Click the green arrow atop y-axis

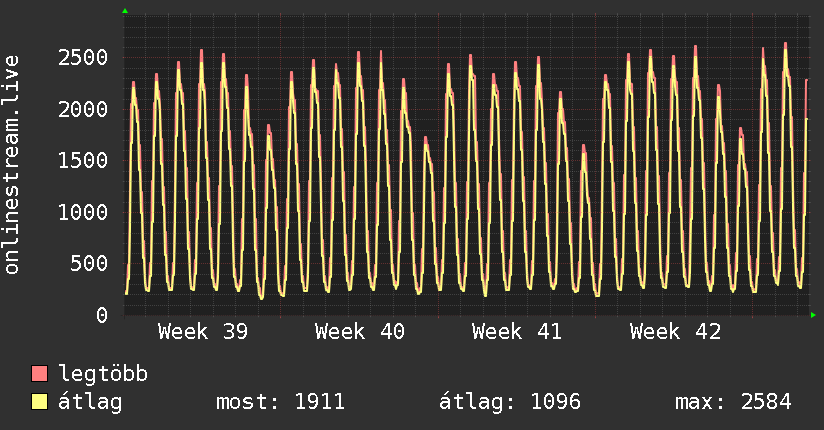point(125,11)
